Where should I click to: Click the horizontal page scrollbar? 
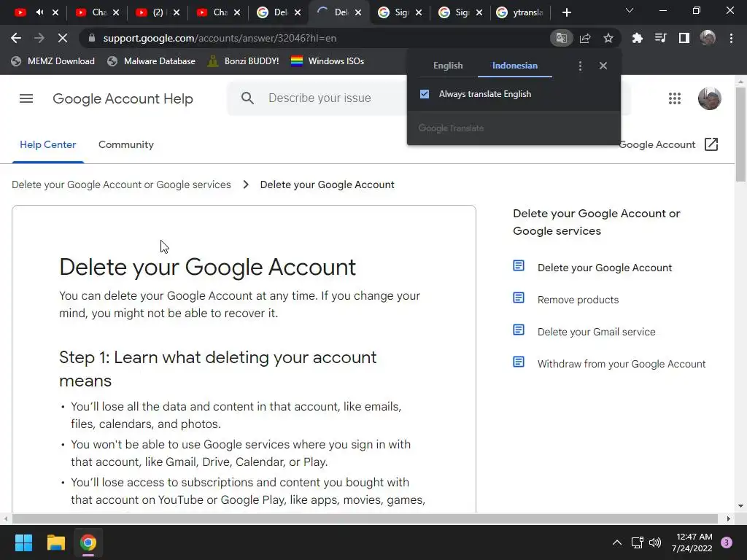pyautogui.click(x=365, y=518)
